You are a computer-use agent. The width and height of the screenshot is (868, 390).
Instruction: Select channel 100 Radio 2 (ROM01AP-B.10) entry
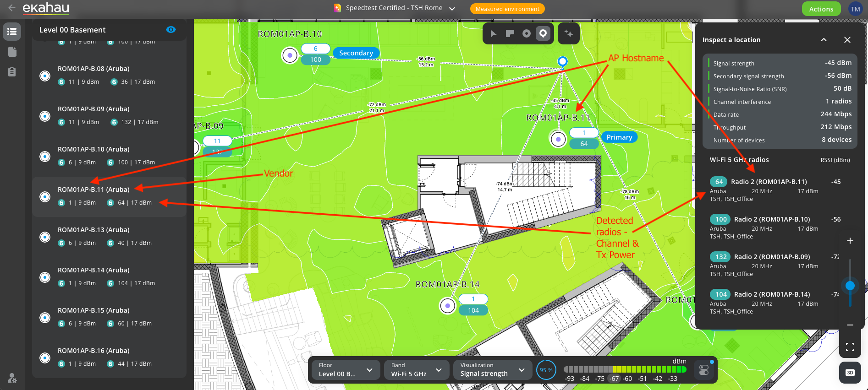pyautogui.click(x=775, y=227)
